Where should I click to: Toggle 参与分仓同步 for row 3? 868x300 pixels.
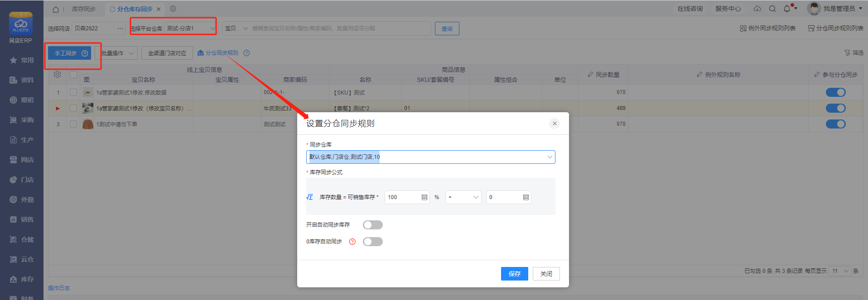point(835,124)
